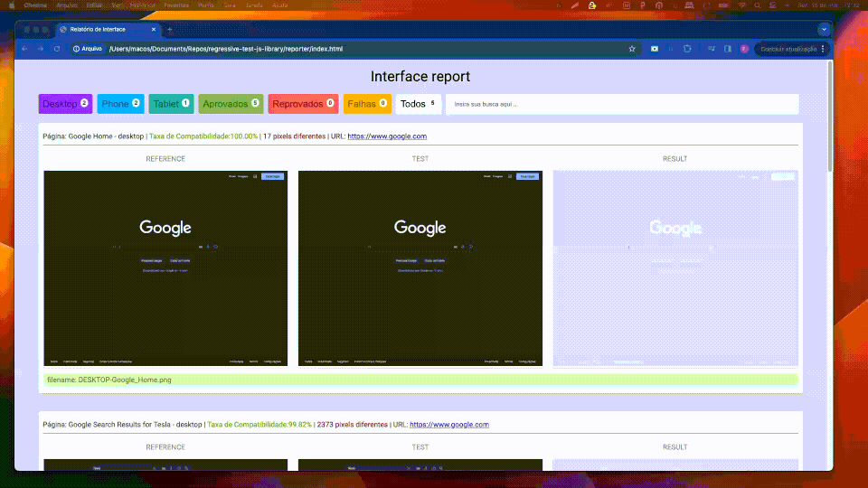Open the Extensions puzzle icon
Screen dimensions: 868x488
687,49
